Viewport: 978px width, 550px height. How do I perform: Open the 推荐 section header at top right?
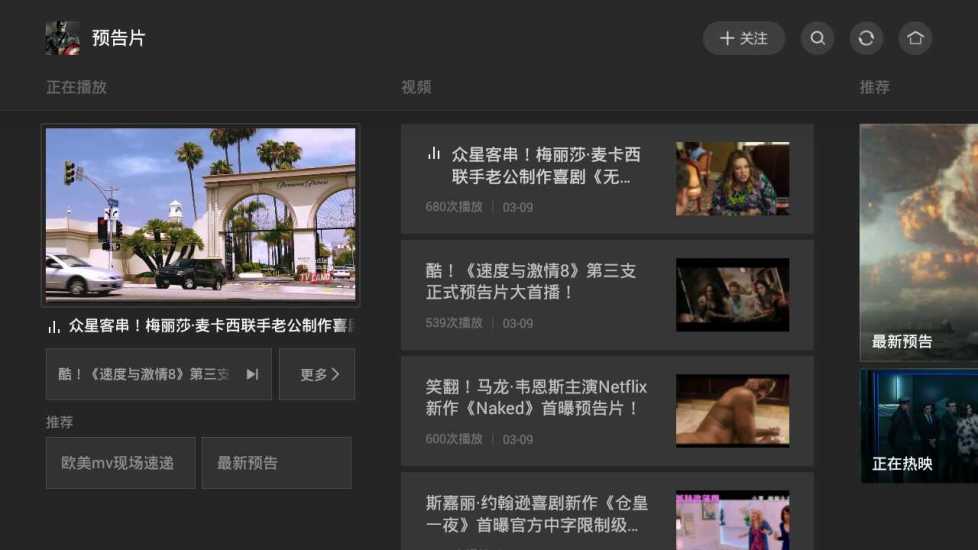[874, 87]
